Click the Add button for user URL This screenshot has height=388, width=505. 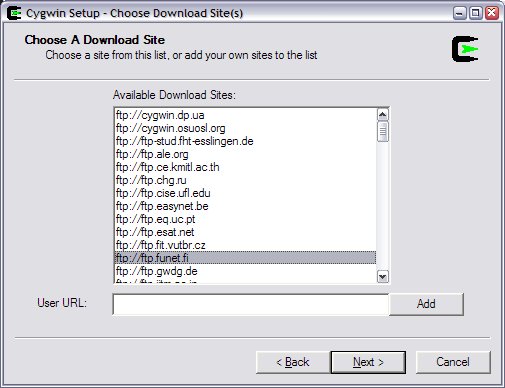[426, 304]
